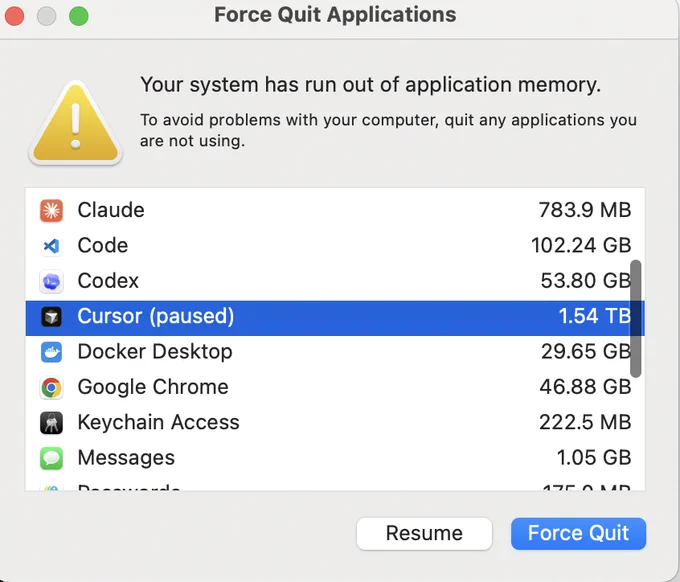
Task: Click the 53.80 GB memory value
Action: pos(585,281)
